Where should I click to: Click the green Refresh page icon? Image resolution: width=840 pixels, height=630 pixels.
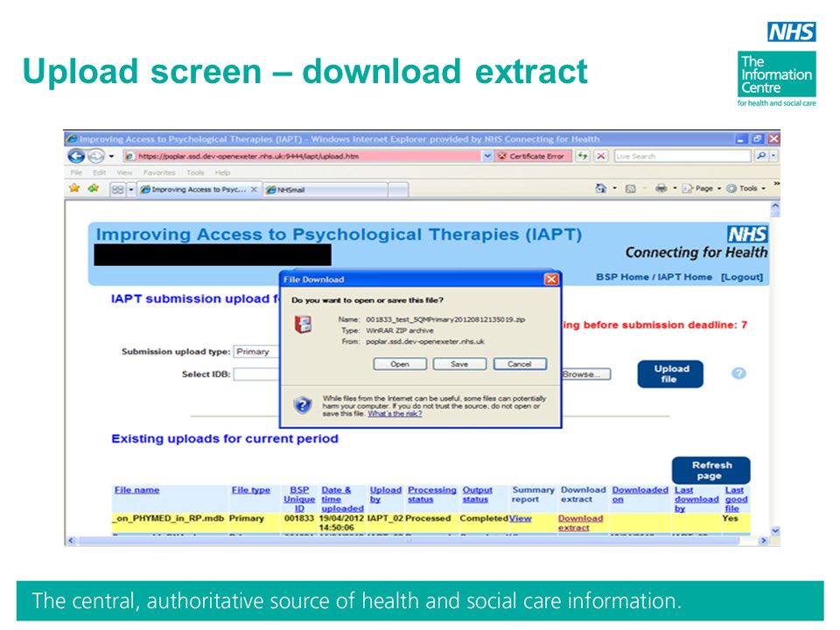pos(583,156)
